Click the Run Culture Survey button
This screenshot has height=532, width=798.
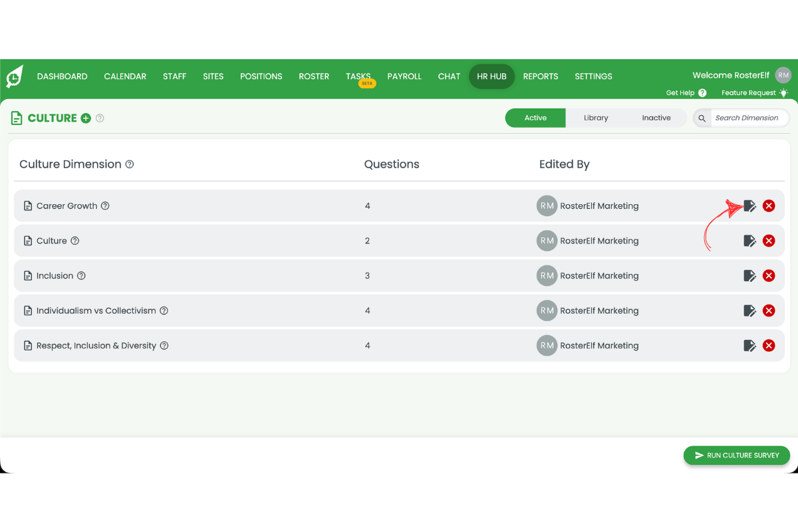tap(736, 456)
